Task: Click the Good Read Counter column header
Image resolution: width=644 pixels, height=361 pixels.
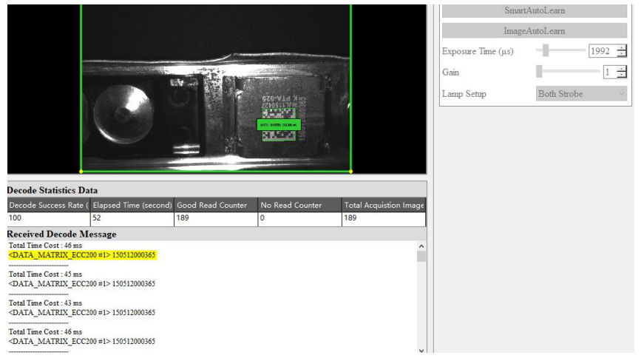Action: click(x=215, y=205)
